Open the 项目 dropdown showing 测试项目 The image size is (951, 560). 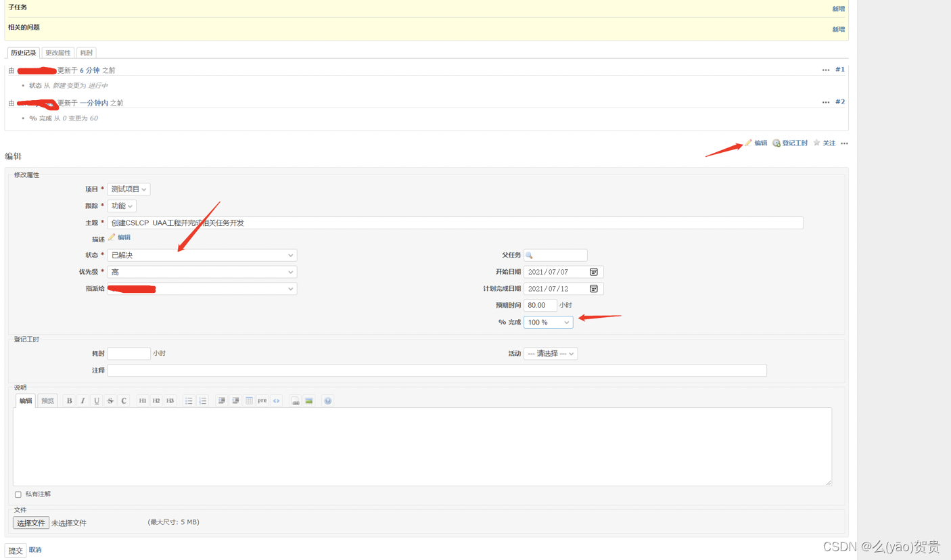[129, 189]
